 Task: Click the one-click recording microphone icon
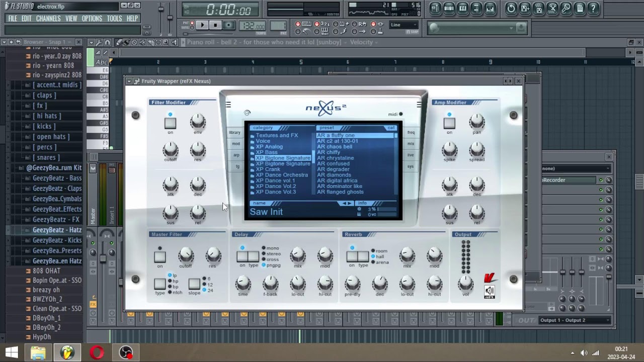coord(566,8)
